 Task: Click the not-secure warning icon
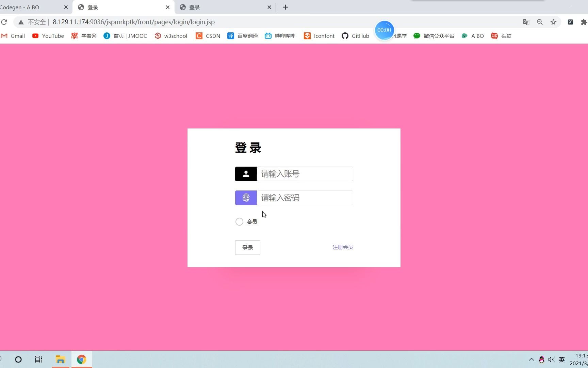21,22
